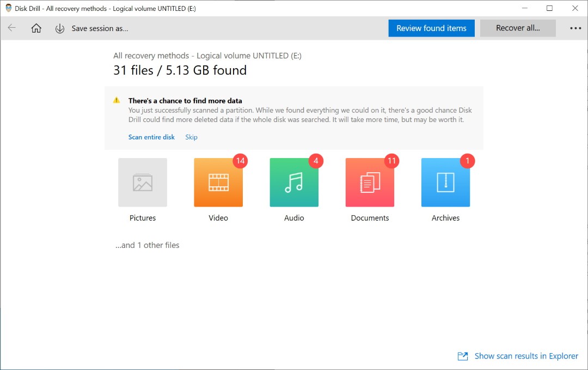Screen dimensions: 588x370
Task: Maximize the Disk Drill window
Action: pyautogui.click(x=549, y=8)
